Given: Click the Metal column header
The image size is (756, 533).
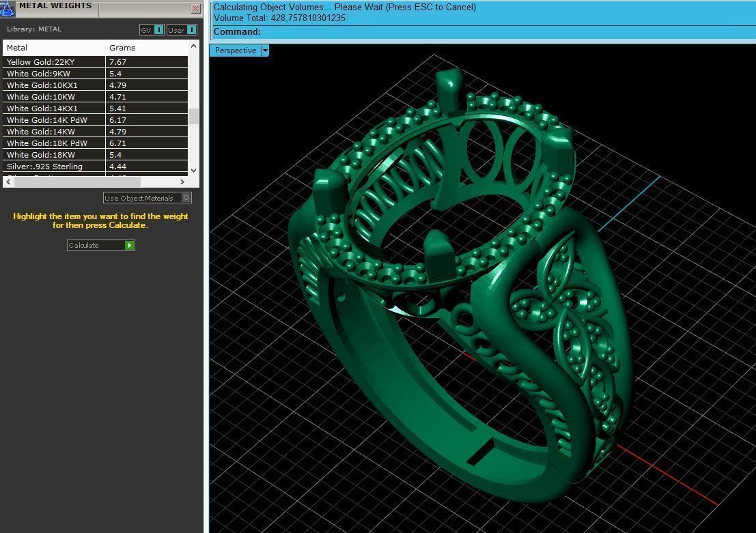Looking at the screenshot, I should tap(53, 48).
